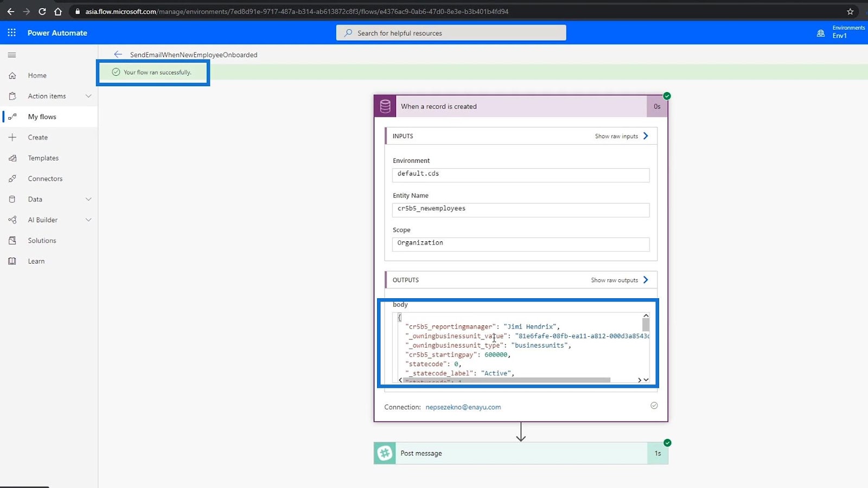The height and width of the screenshot is (488, 868).
Task: Open raw outputs chevron arrow
Action: coord(646,280)
